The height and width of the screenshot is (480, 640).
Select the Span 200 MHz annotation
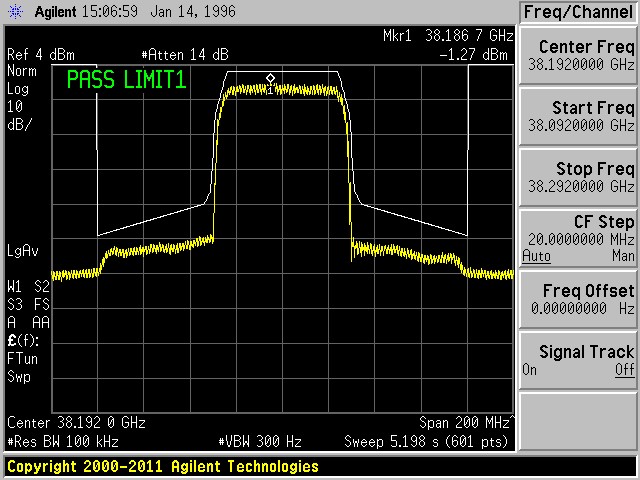462,423
